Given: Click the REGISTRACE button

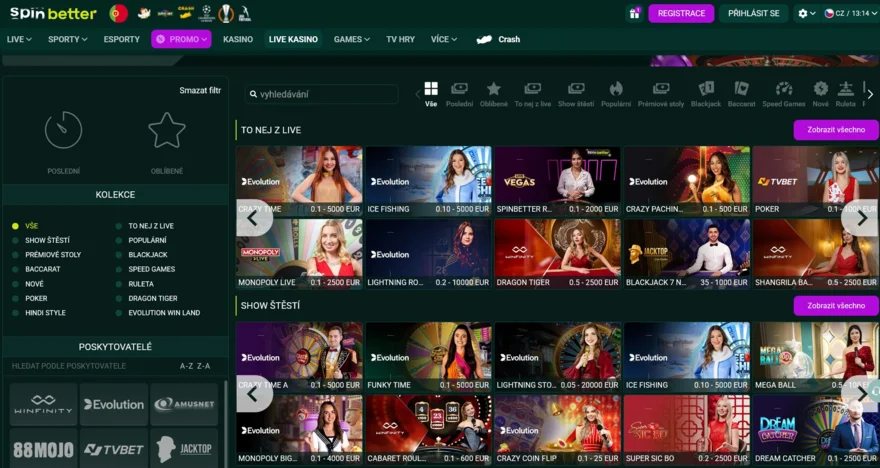Looking at the screenshot, I should tap(681, 13).
